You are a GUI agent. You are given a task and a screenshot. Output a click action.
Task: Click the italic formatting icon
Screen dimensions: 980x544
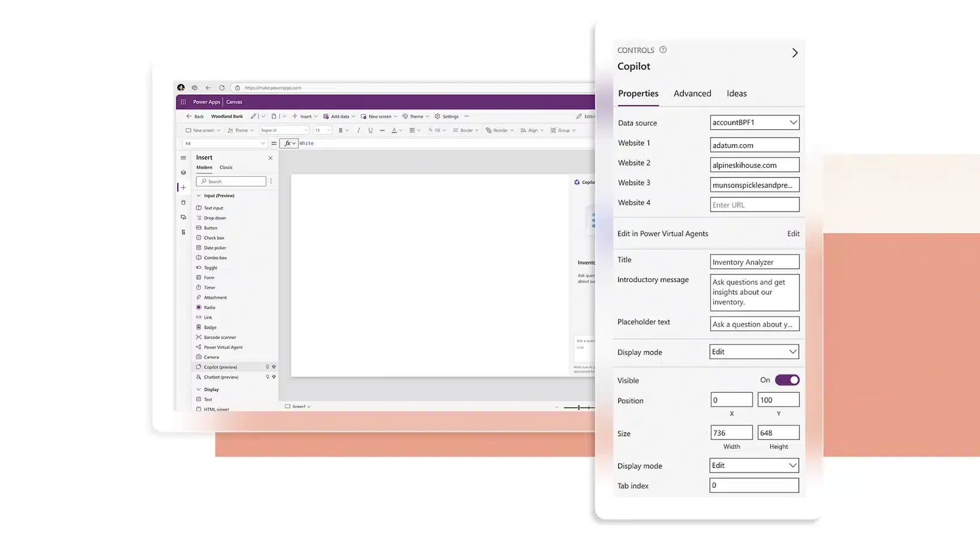pos(358,130)
